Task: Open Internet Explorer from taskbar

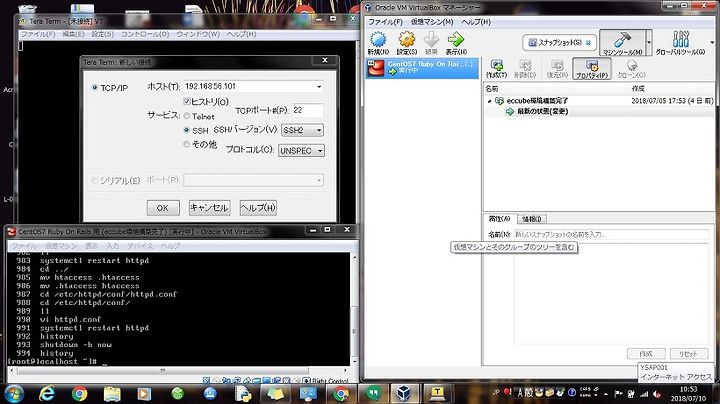Action: point(46,394)
